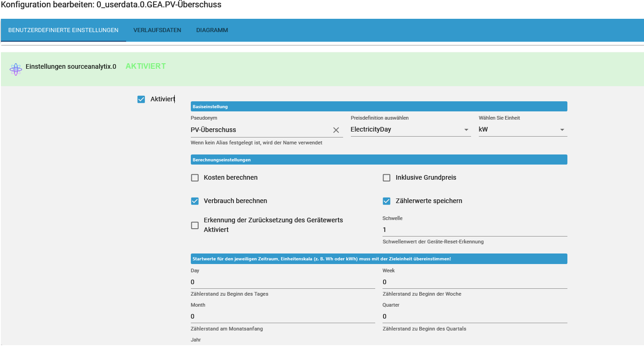Viewport: 644px width, 347px height.
Task: Open the Diagramm tab
Action: (212, 30)
